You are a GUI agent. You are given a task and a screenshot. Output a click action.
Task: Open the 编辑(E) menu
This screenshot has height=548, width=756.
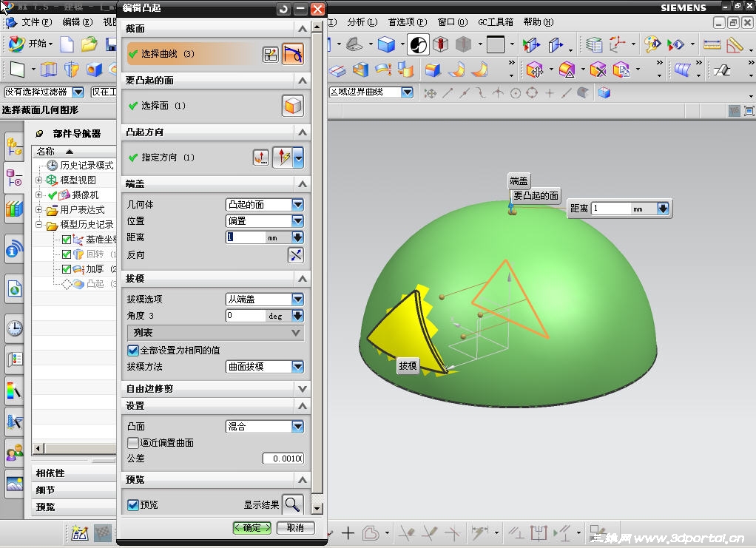77,22
